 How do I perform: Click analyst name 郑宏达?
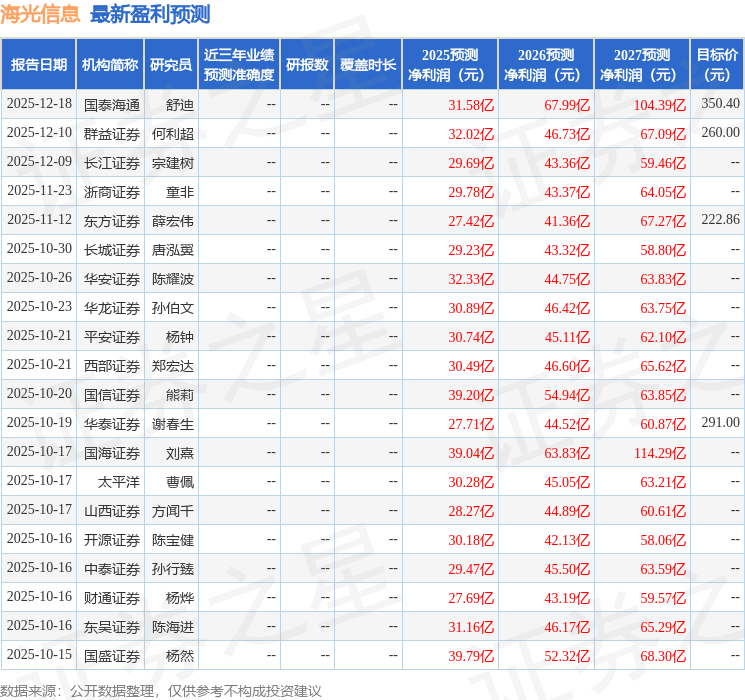tap(172, 366)
